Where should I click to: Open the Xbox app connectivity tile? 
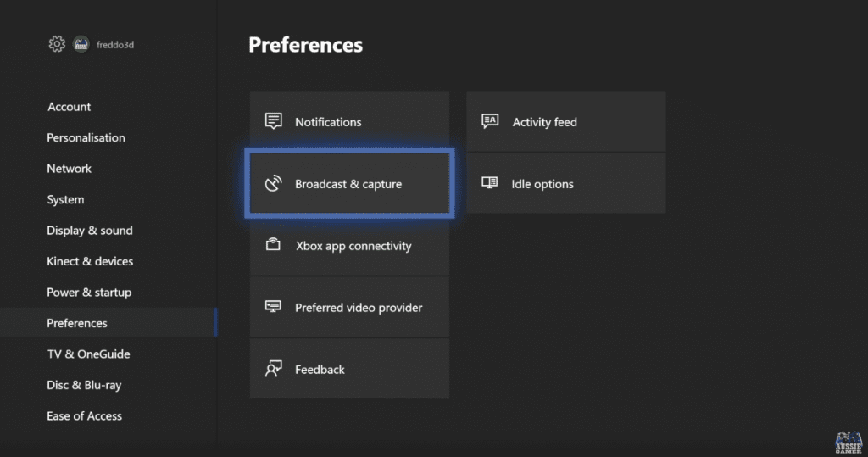[349, 245]
